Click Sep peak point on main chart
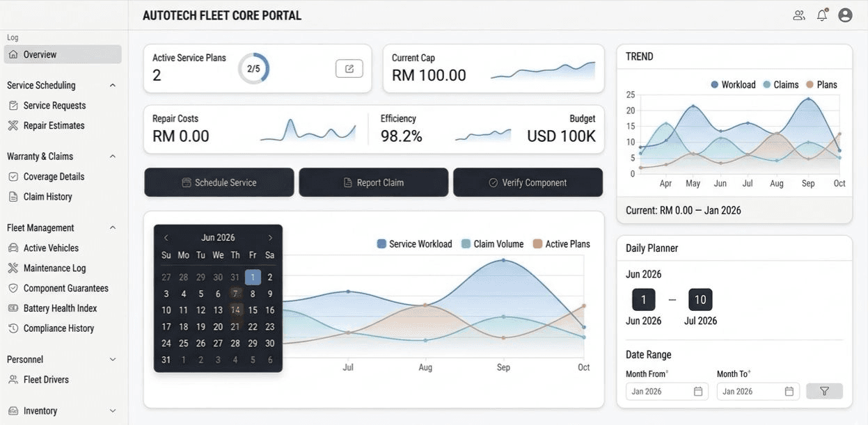 [503, 261]
